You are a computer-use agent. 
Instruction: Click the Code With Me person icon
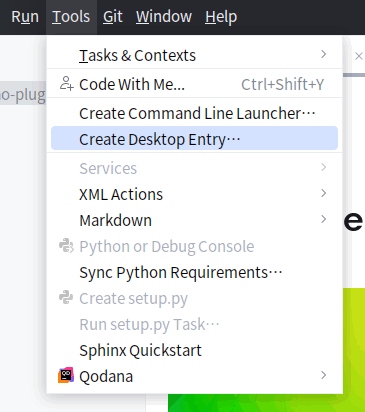(66, 84)
